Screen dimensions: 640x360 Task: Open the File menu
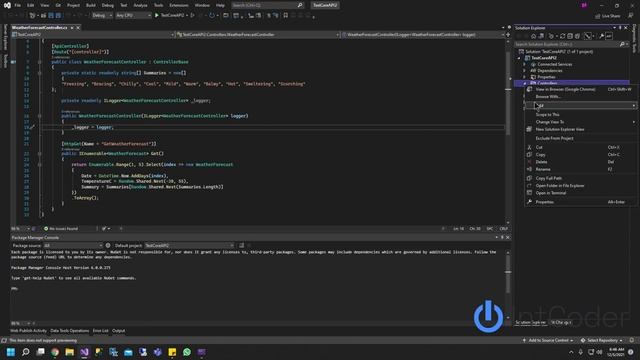point(18,5)
